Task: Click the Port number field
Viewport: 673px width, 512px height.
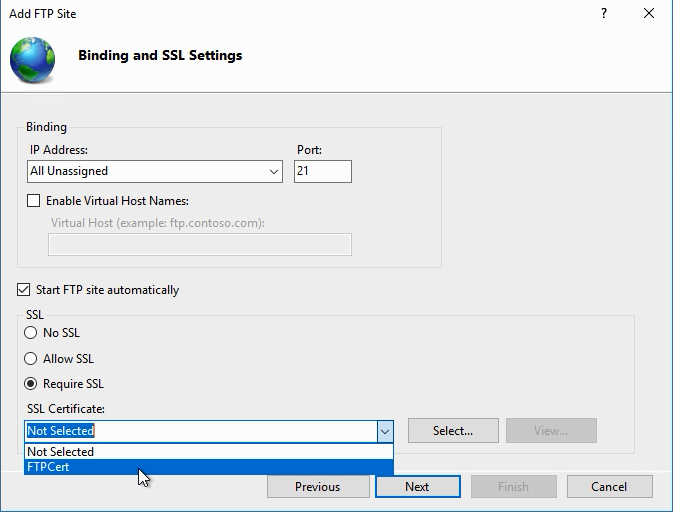Action: [x=322, y=172]
